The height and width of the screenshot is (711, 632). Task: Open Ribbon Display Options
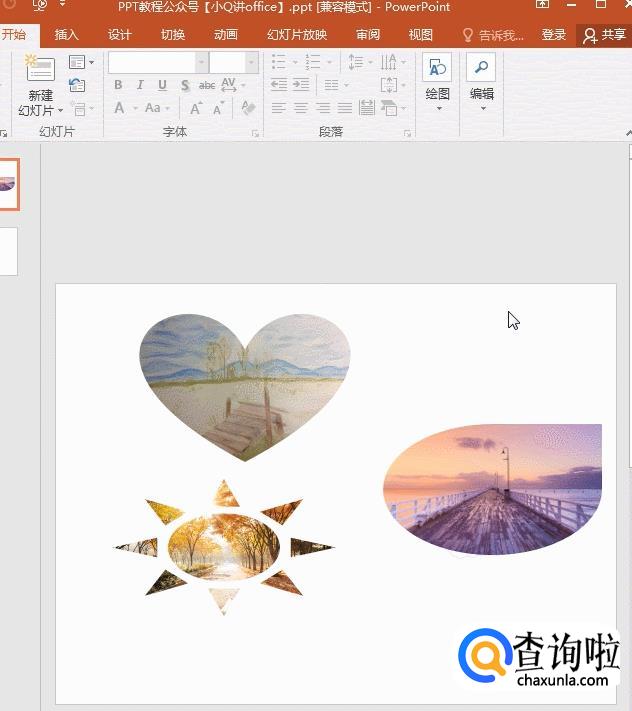[542, 5]
